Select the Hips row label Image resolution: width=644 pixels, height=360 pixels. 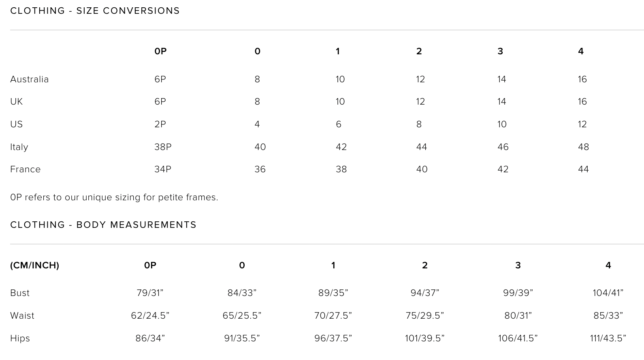click(20, 339)
